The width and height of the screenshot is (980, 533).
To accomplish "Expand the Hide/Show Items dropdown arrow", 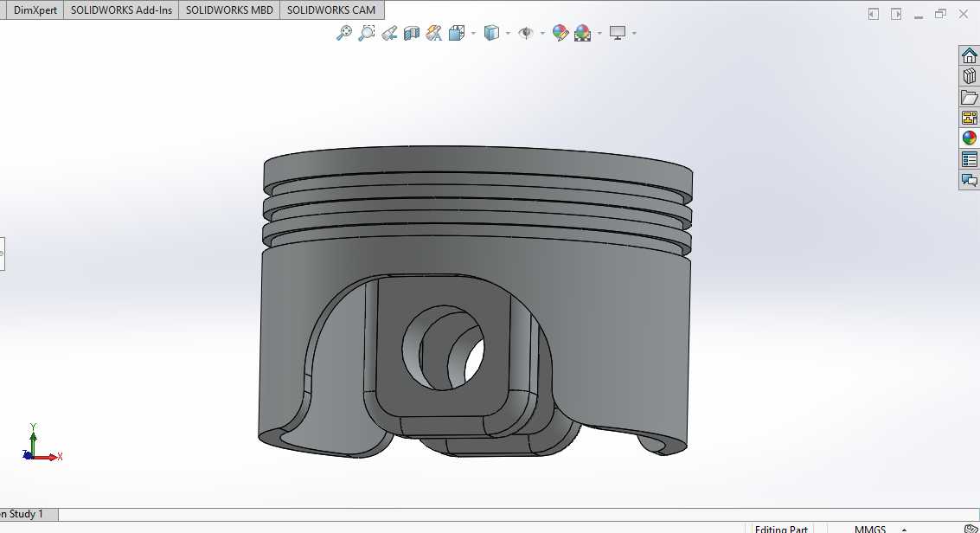I will tap(542, 33).
